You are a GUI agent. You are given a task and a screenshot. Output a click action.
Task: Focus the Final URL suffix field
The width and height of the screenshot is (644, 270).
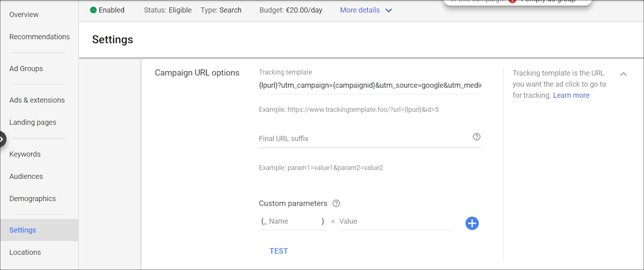tap(363, 138)
